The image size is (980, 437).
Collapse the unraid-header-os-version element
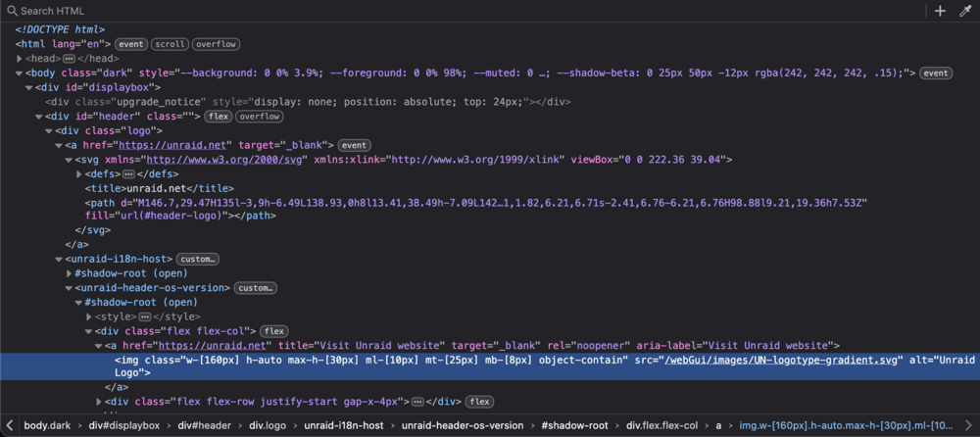pyautogui.click(x=69, y=288)
